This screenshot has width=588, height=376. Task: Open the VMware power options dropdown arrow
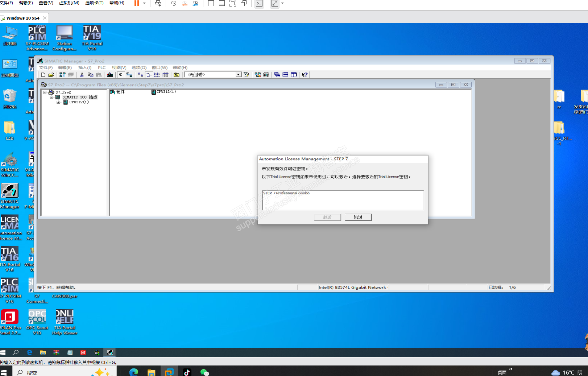(144, 3)
